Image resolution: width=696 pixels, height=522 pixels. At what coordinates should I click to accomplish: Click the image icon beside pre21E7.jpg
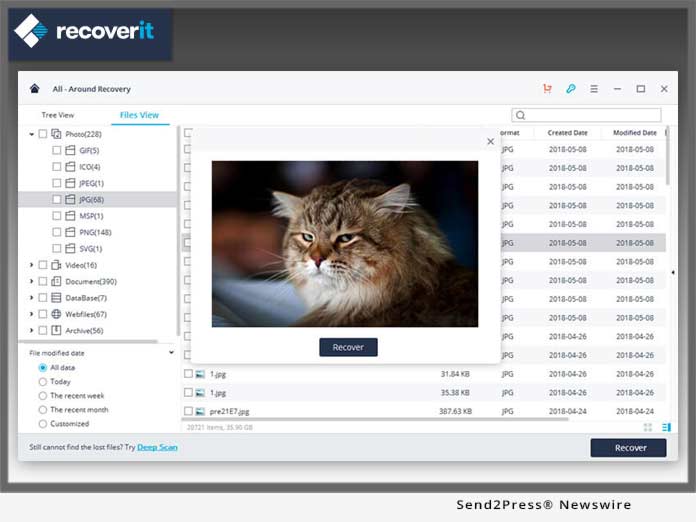(x=200, y=411)
